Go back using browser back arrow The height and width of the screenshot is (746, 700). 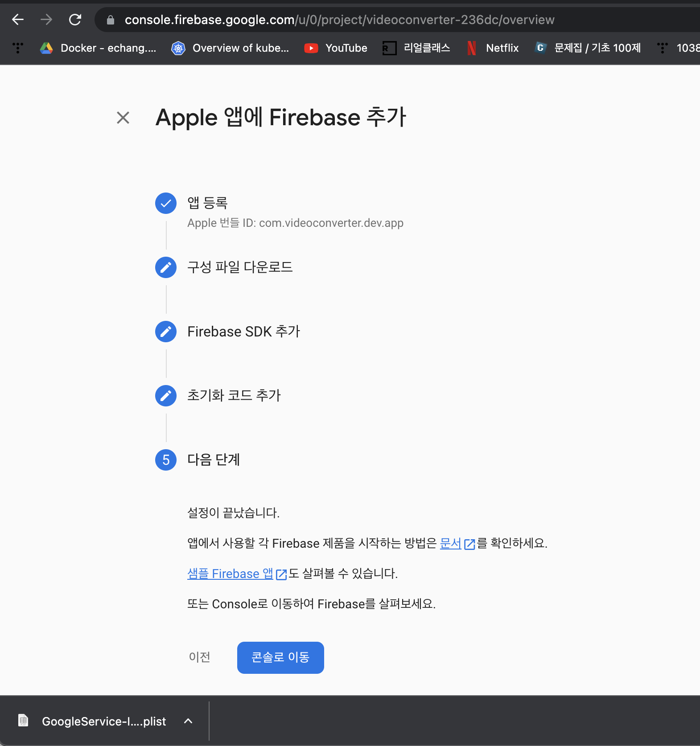18,20
